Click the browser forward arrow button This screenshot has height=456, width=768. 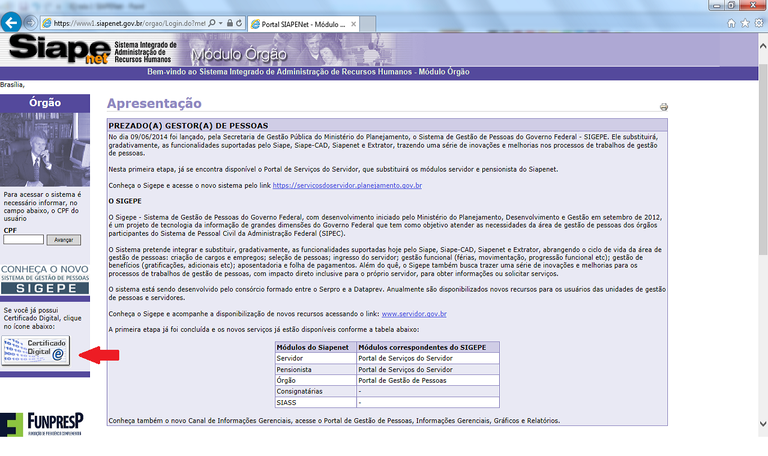pos(30,22)
